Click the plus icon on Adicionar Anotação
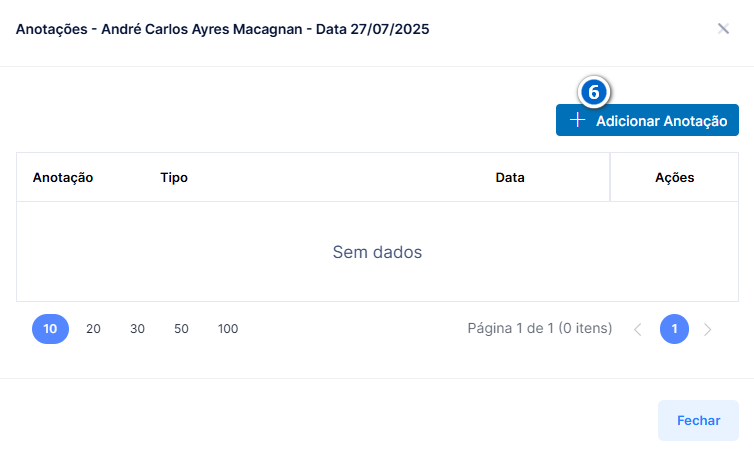This screenshot has width=754, height=451. [577, 120]
